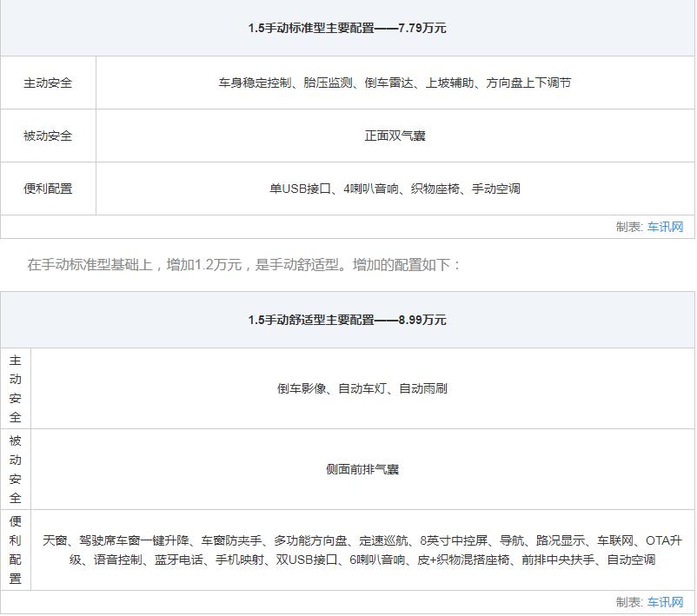Viewport: 697px width, 616px height.
Task: Click the price text 8.99万元 in the header
Action: click(x=422, y=318)
